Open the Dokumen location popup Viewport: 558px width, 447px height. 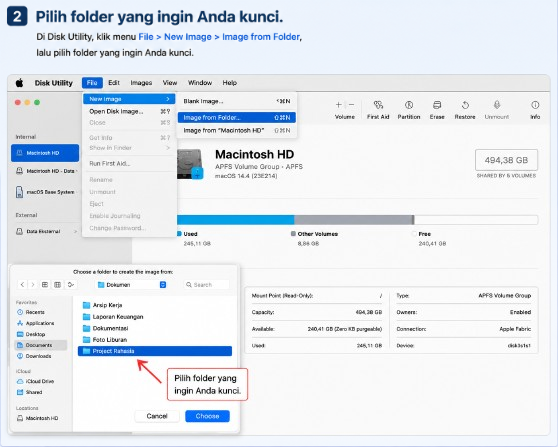[x=132, y=285]
